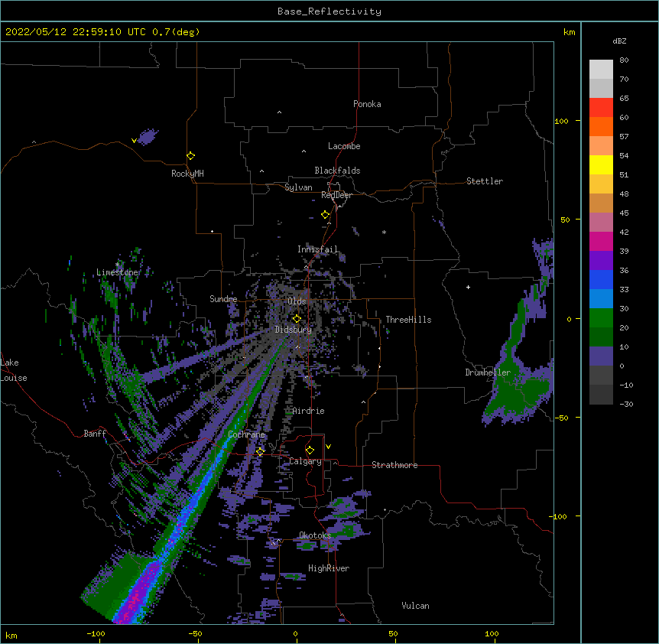Image resolution: width=659 pixels, height=644 pixels.
Task: Click the 80 value on the dBZ scale
Action: 624,60
